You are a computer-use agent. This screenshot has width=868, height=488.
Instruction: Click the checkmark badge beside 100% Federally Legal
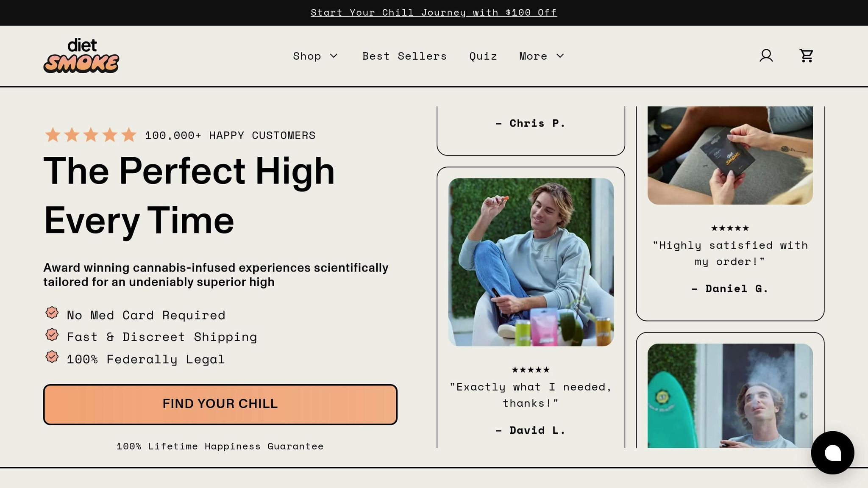pyautogui.click(x=52, y=357)
